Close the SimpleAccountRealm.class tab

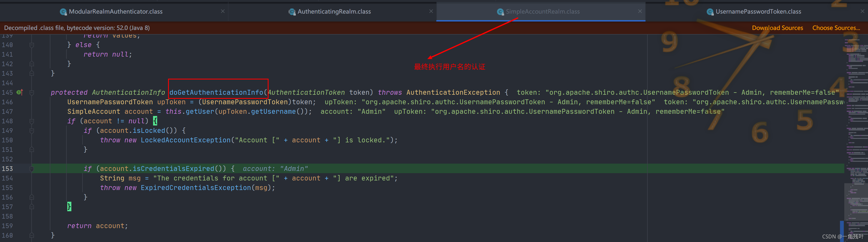pyautogui.click(x=640, y=11)
